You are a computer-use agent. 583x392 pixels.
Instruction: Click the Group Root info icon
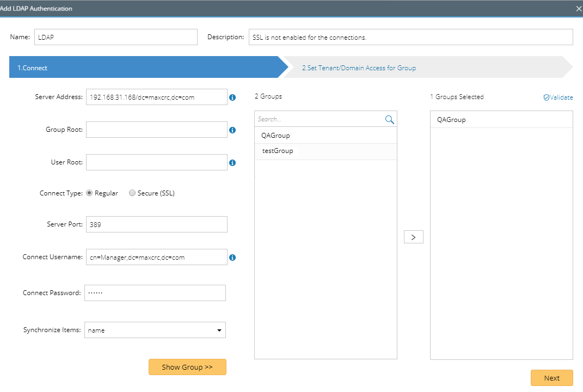click(x=232, y=130)
